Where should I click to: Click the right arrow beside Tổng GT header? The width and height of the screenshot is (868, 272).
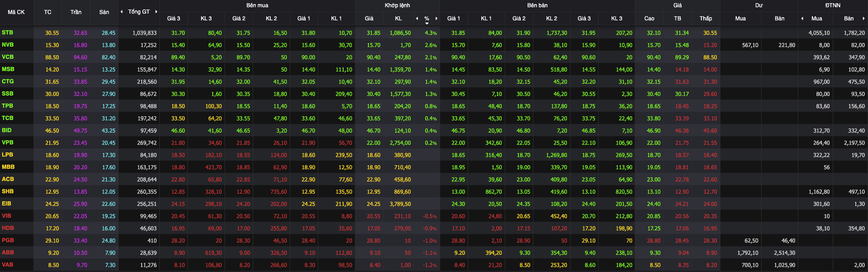click(x=156, y=12)
